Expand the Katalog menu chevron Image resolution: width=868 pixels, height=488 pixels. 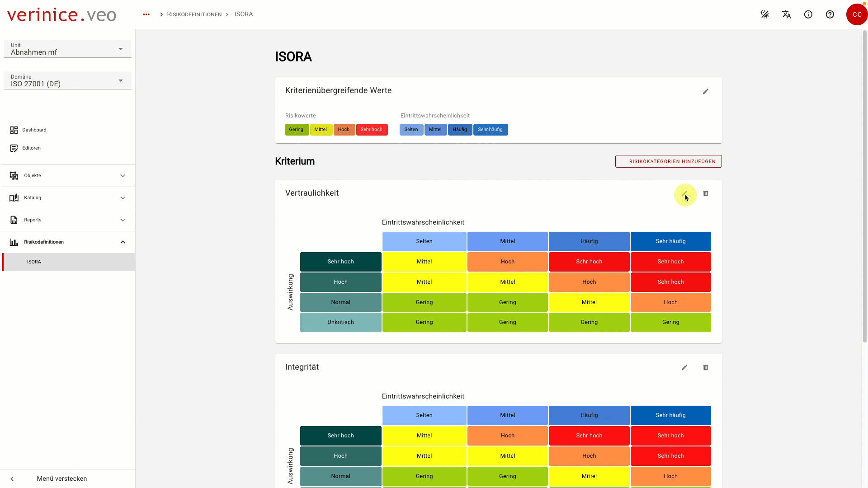(123, 198)
